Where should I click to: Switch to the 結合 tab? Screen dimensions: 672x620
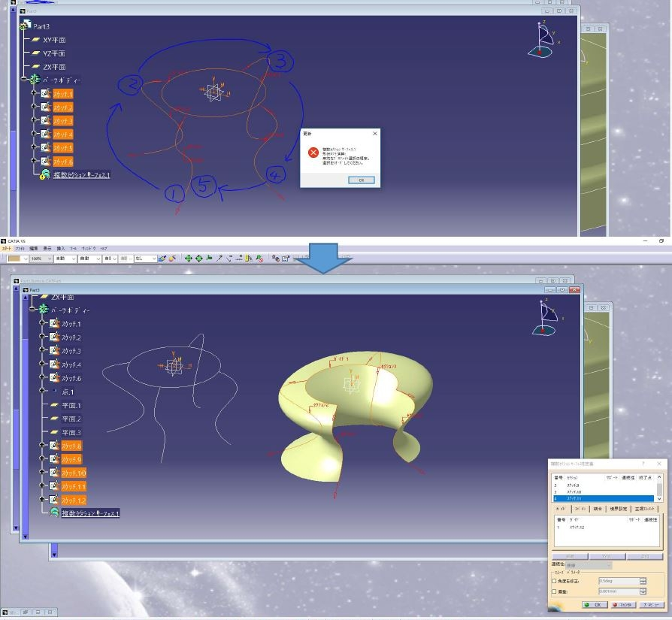(598, 509)
